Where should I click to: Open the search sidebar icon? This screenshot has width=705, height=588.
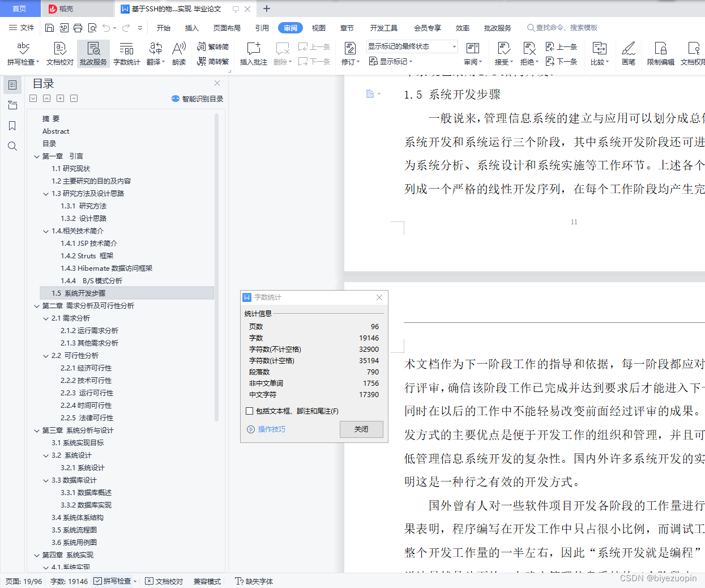tap(12, 146)
